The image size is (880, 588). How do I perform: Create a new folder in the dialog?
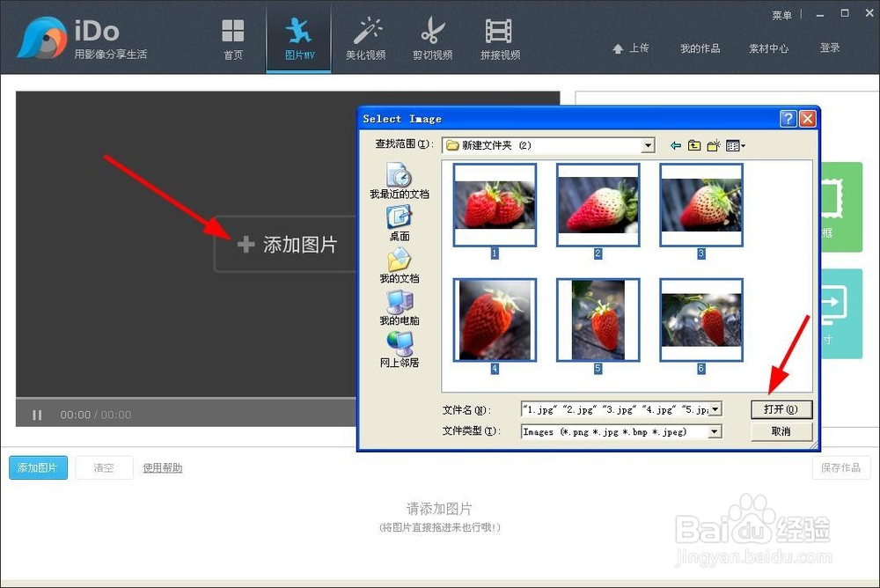pyautogui.click(x=713, y=144)
